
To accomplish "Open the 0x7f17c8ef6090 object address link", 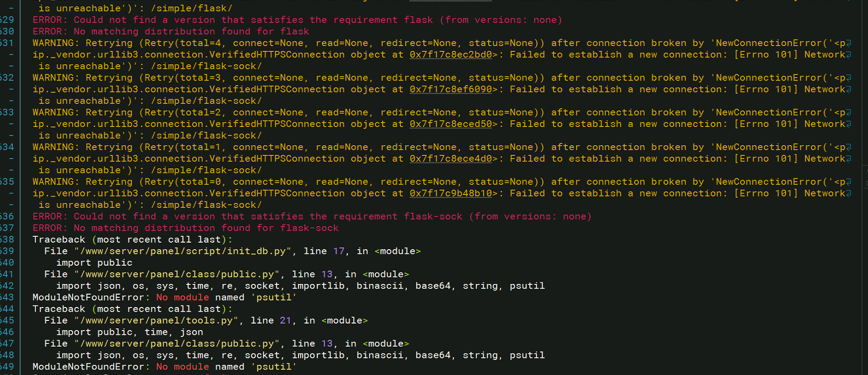I will 451,89.
